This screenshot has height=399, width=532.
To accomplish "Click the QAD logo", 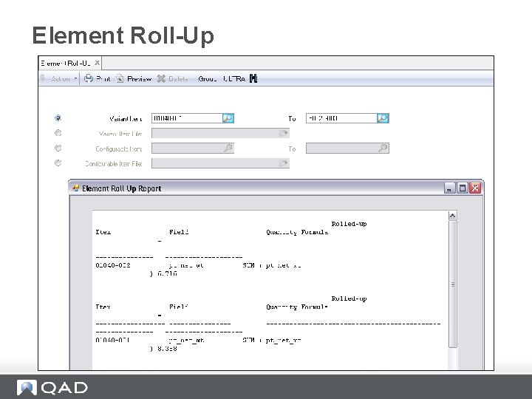I will pyautogui.click(x=52, y=387).
